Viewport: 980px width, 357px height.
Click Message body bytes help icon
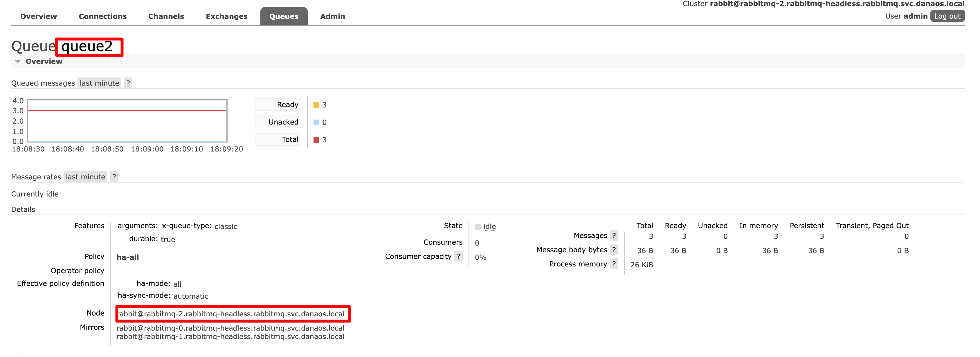614,250
